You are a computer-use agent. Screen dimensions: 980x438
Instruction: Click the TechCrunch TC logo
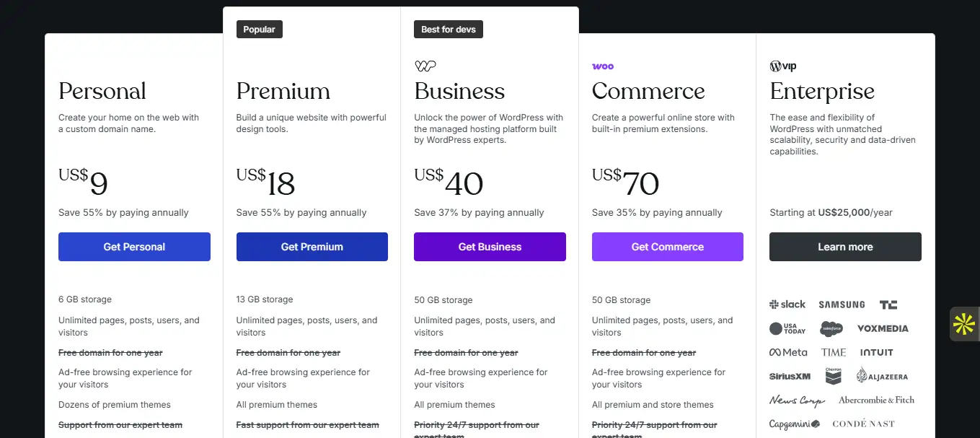point(888,305)
